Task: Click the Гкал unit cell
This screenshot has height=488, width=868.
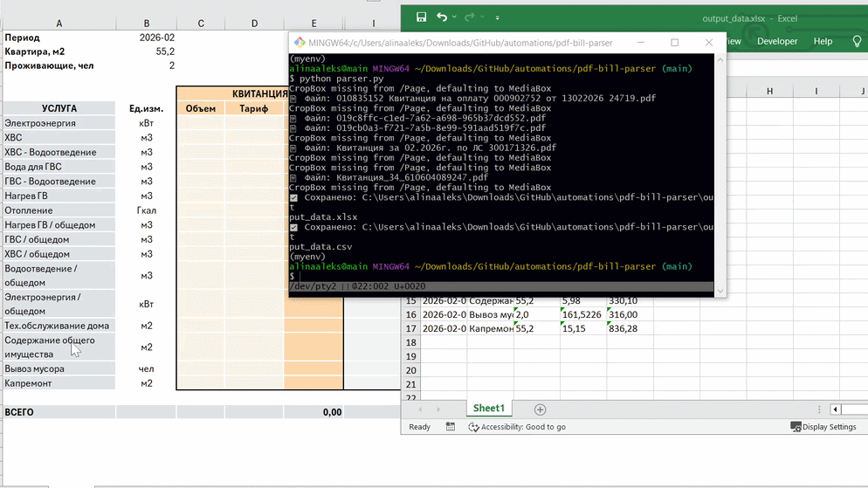Action: click(x=146, y=210)
